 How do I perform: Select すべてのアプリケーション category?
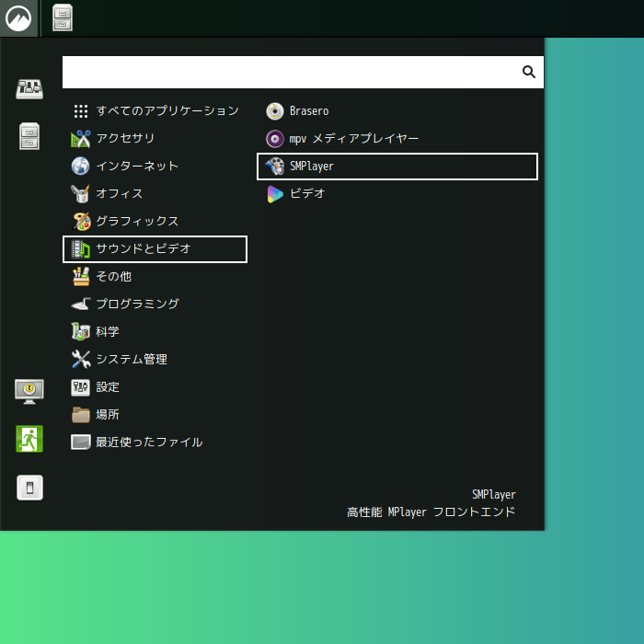pyautogui.click(x=155, y=111)
